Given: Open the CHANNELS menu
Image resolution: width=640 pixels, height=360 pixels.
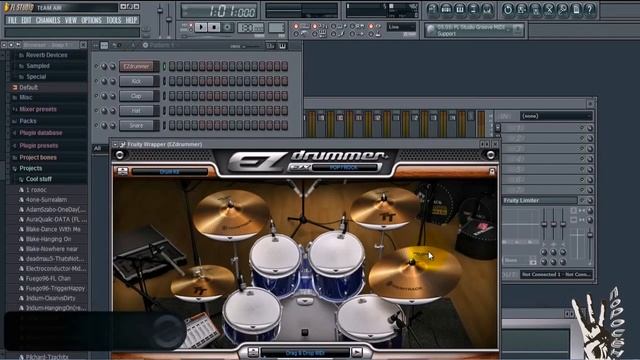Looking at the screenshot, I should tap(48, 20).
